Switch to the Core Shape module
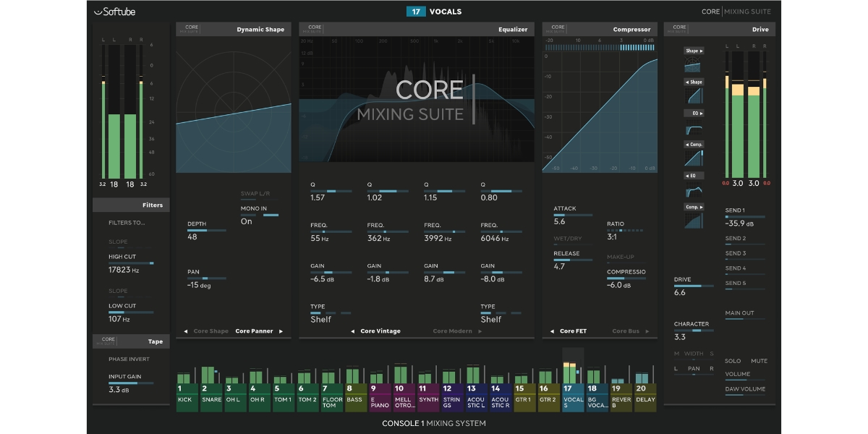 tap(210, 331)
